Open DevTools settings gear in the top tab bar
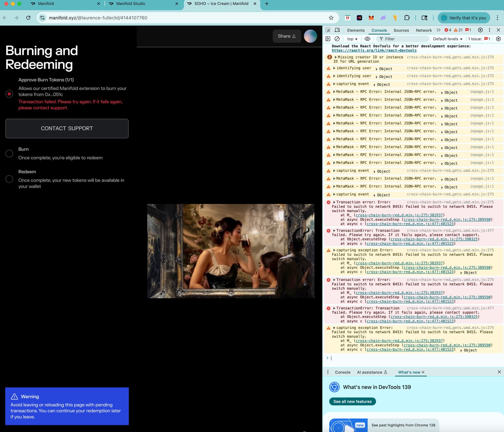Screen dimensions: 504x432 tap(480, 30)
